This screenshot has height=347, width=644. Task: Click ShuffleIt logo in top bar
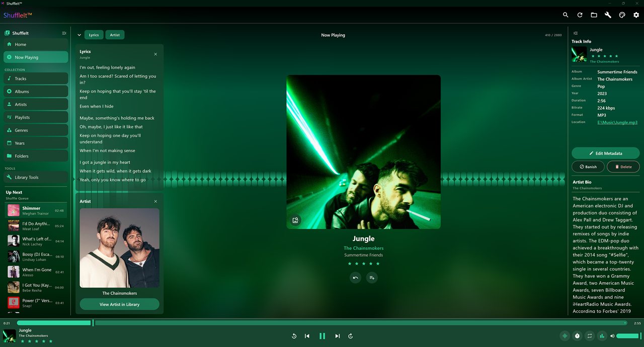tap(18, 15)
